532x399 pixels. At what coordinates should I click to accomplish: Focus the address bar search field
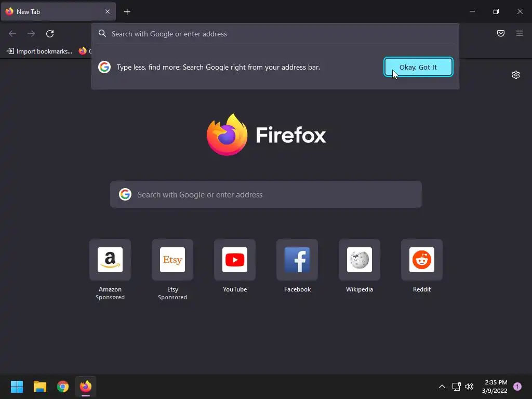point(275,34)
